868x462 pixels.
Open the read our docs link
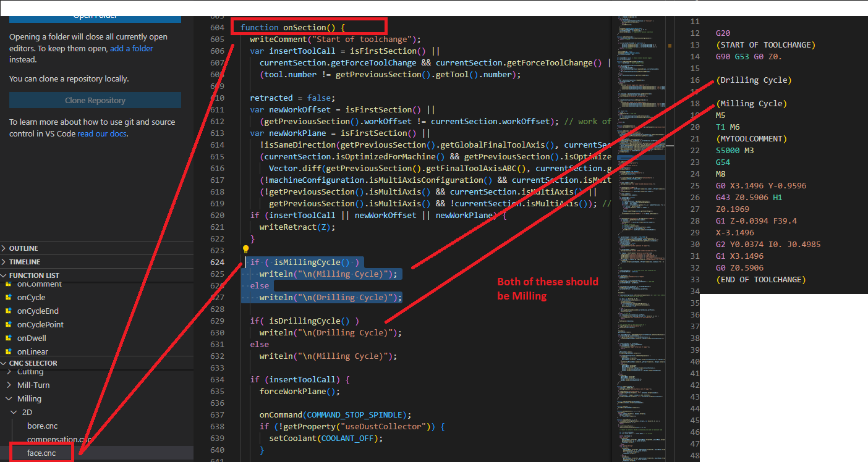click(x=101, y=133)
